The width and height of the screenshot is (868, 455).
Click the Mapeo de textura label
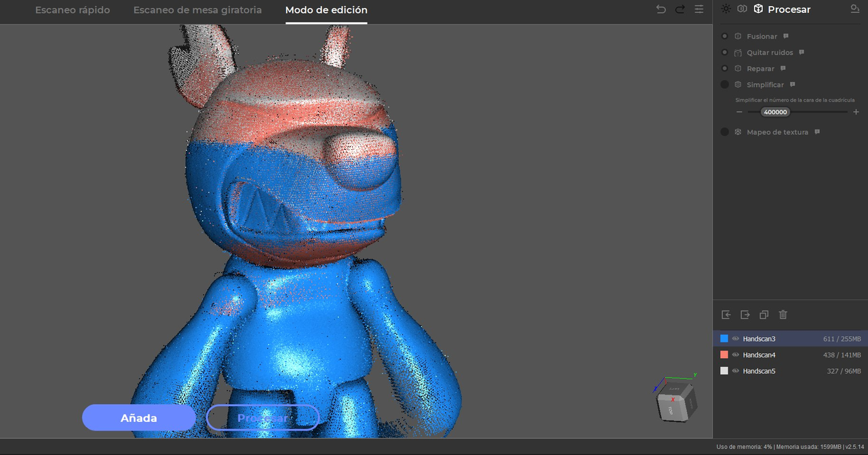[x=778, y=132]
